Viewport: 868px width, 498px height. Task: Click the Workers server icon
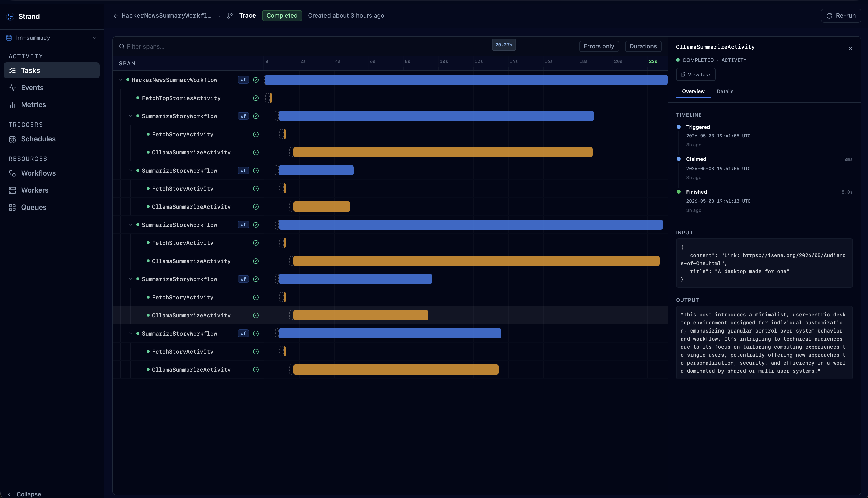(x=12, y=190)
